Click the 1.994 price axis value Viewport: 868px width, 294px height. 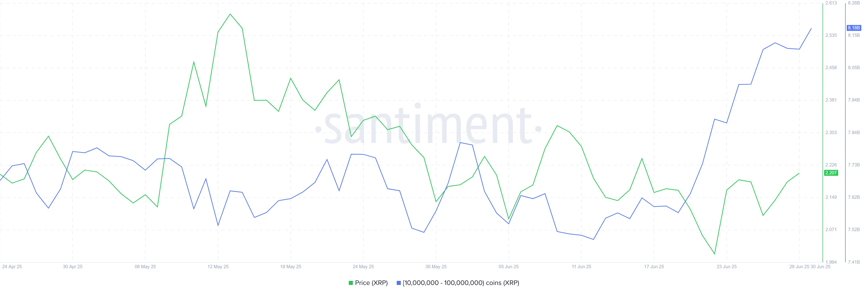[831, 262]
